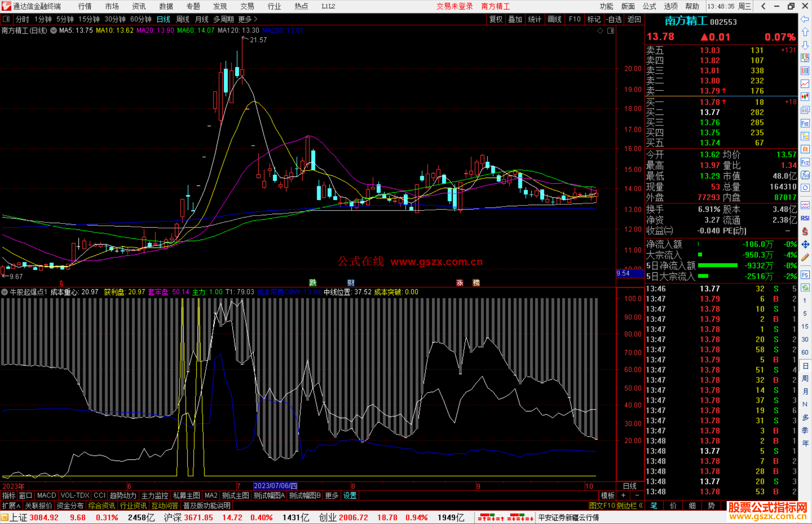Toggle the side panel icon above price axis
The height and width of the screenshot is (524, 812).
611,31
